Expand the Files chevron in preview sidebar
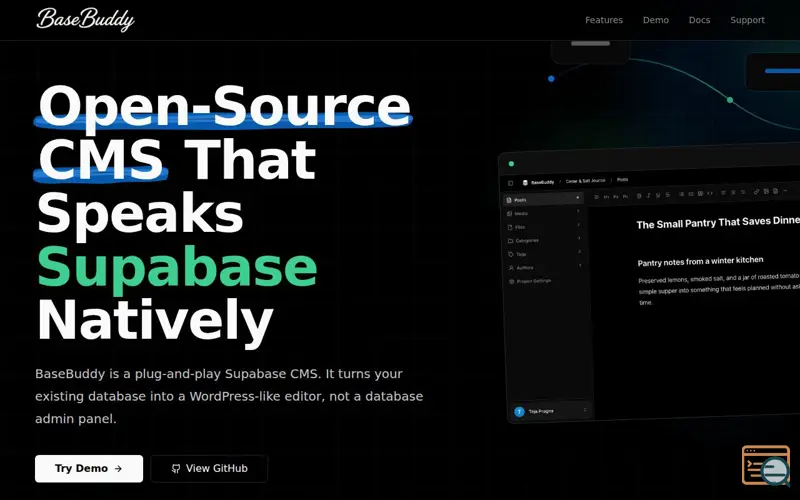This screenshot has width=800, height=500. click(579, 224)
